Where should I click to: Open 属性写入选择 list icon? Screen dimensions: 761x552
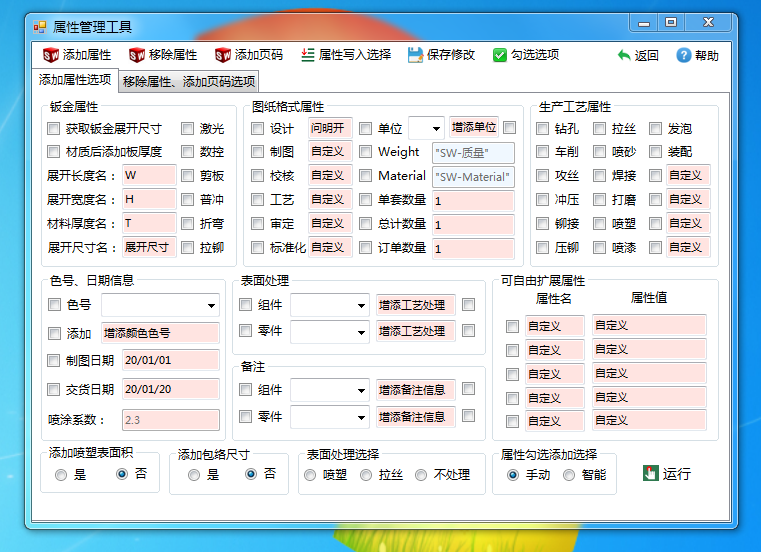click(308, 55)
